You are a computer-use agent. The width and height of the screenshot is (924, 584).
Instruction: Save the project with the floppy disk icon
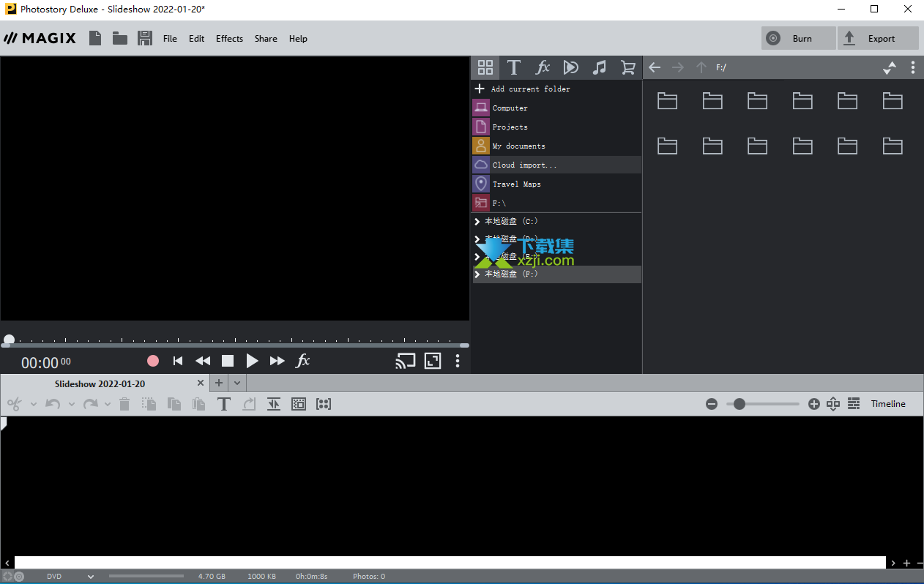pos(145,38)
